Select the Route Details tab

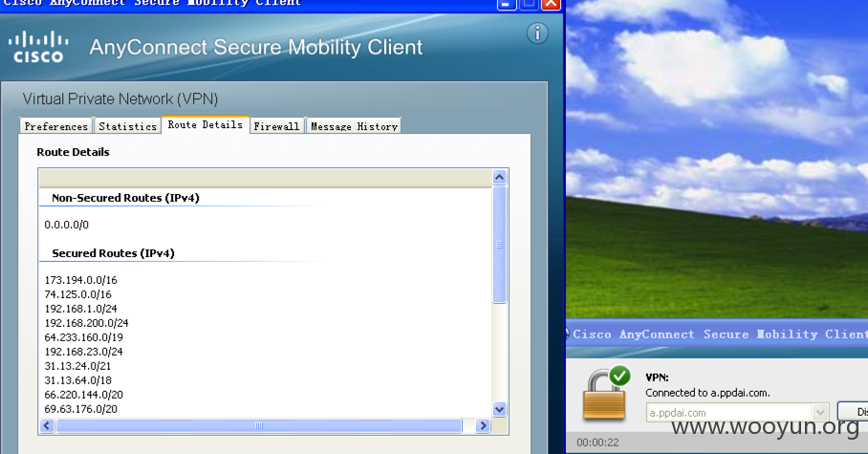pyautogui.click(x=206, y=125)
